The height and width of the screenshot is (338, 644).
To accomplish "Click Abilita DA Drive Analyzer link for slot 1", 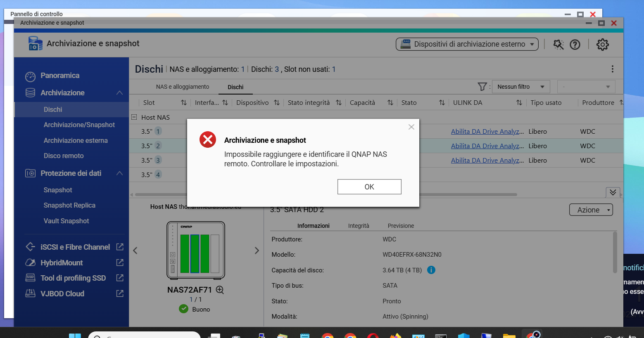I will (x=487, y=132).
